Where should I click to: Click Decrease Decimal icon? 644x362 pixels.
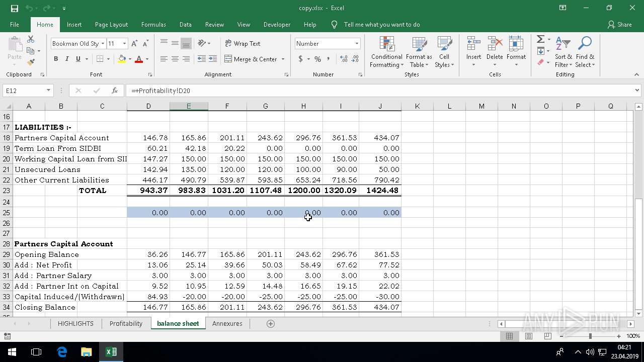pyautogui.click(x=355, y=59)
